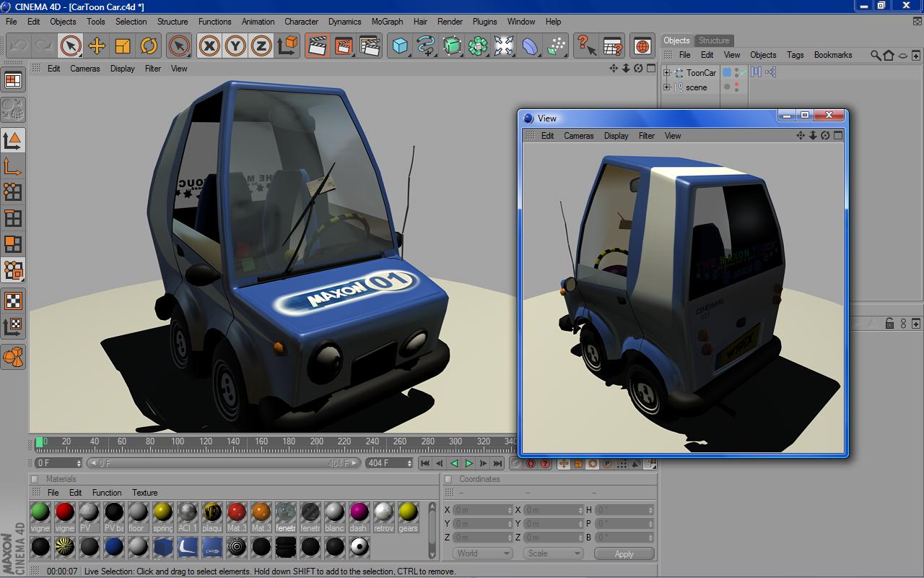Click the context help question-mark cursor icon
This screenshot has height=578, width=924.
click(586, 46)
